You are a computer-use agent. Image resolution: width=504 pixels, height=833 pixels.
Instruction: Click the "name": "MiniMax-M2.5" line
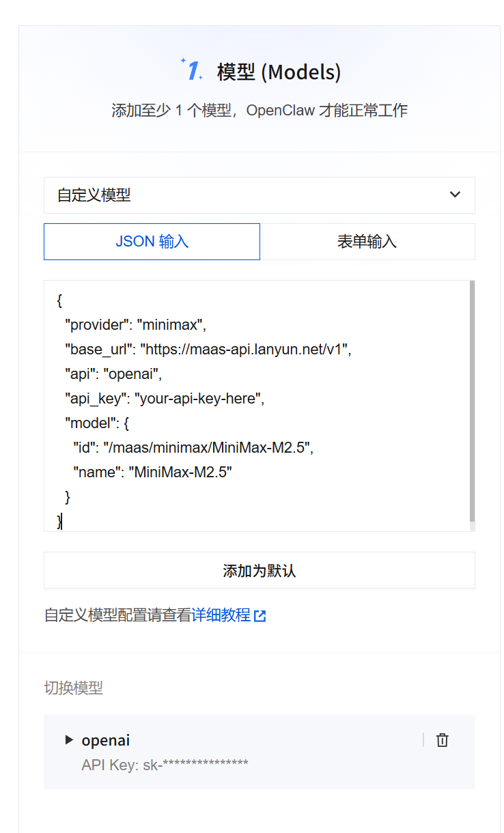pos(152,472)
